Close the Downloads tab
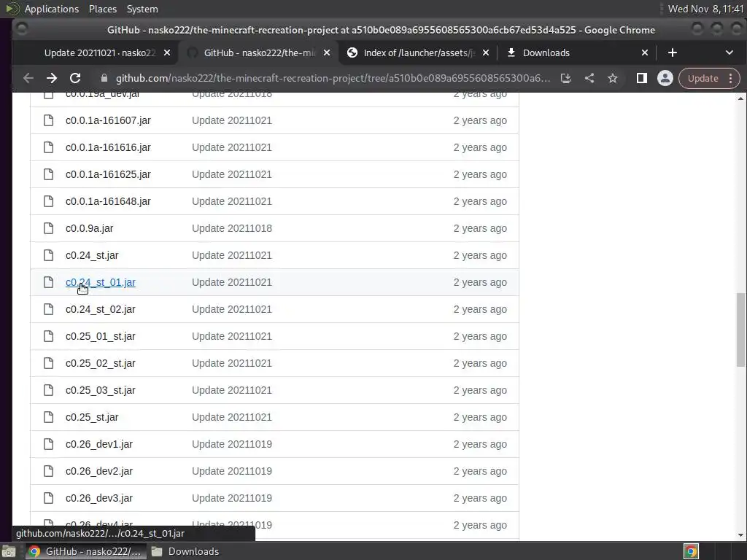The height and width of the screenshot is (560, 747). point(645,52)
